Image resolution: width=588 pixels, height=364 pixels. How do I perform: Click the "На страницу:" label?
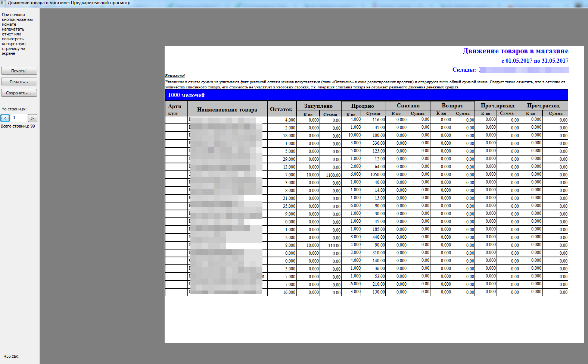(14, 109)
